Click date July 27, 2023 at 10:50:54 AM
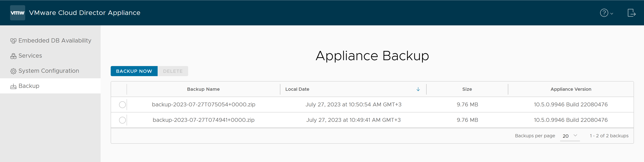The width and height of the screenshot is (644, 162). [x=353, y=104]
